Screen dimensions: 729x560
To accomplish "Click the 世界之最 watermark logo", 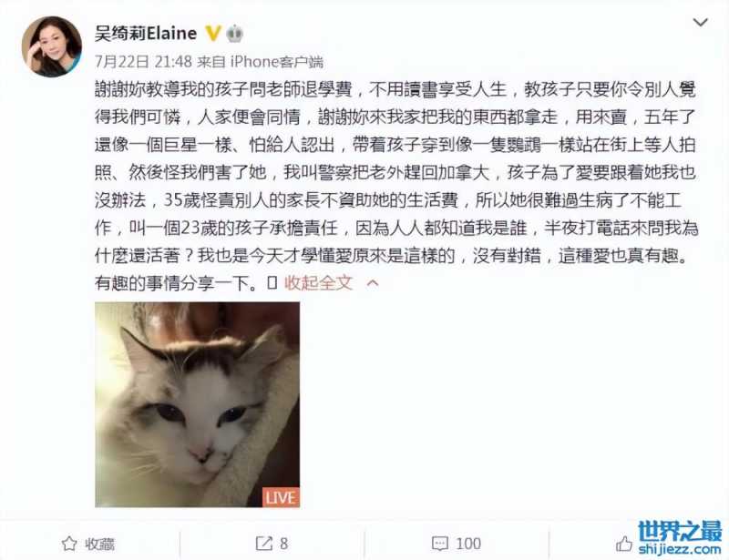I will pos(680,531).
